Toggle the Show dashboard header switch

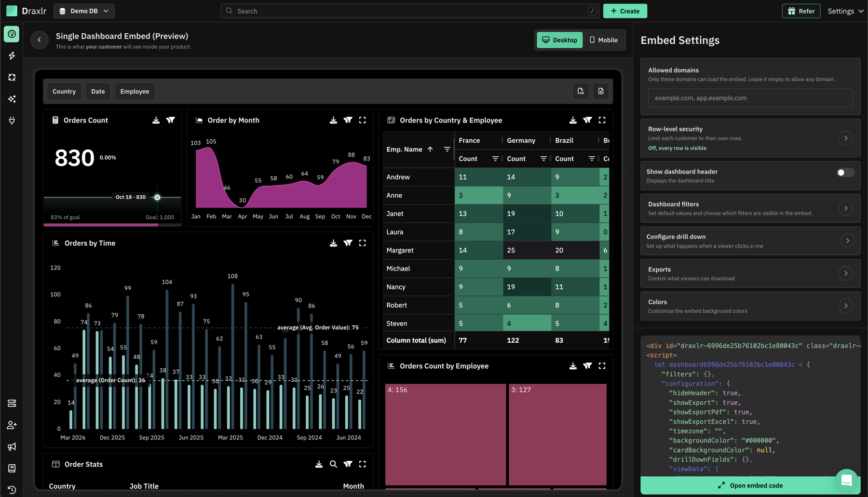[x=845, y=173]
